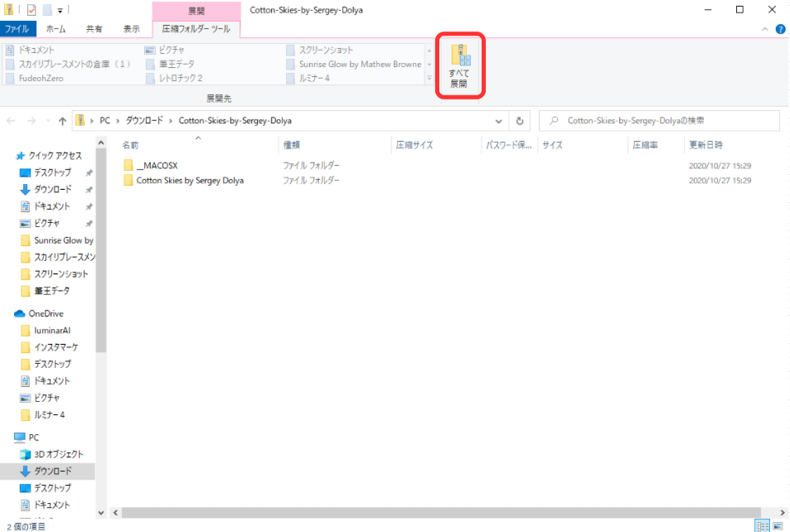Open the 共有 ribbon tab

[x=94, y=29]
